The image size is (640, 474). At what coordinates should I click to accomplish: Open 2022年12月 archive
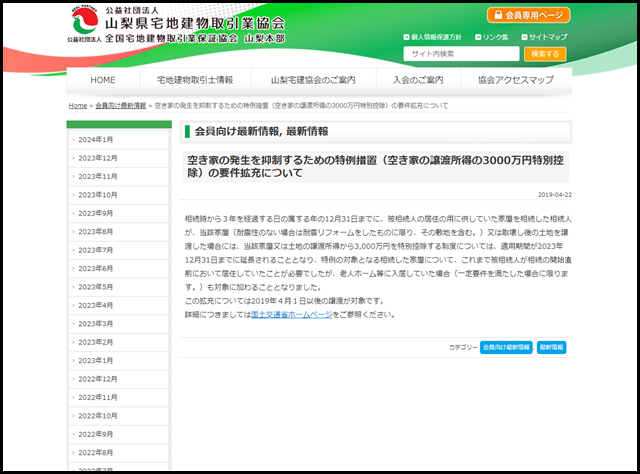(x=118, y=379)
